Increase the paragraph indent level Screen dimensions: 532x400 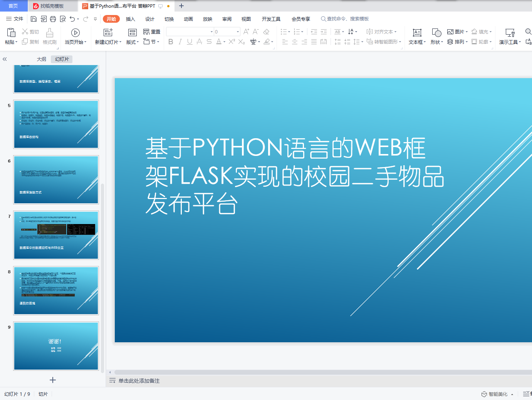point(324,32)
